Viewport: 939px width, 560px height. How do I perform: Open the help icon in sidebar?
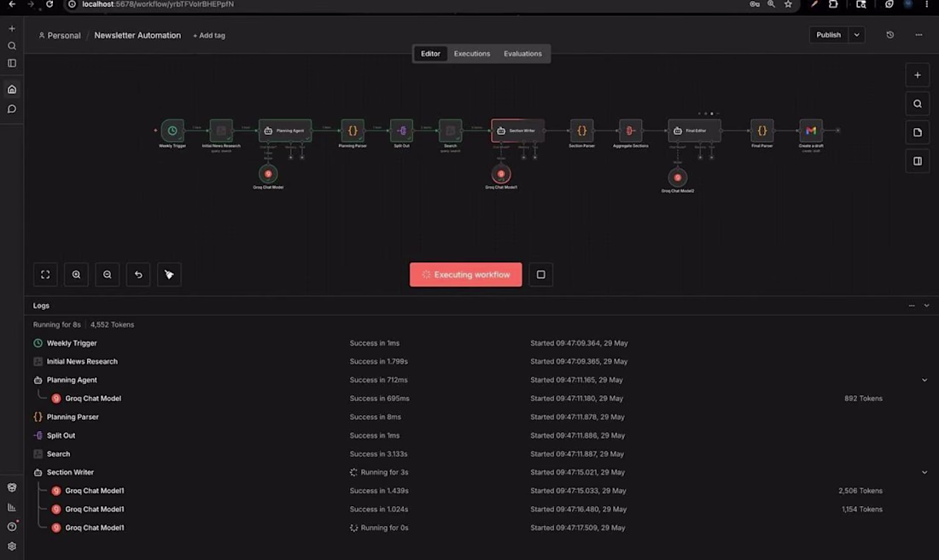pos(12,527)
